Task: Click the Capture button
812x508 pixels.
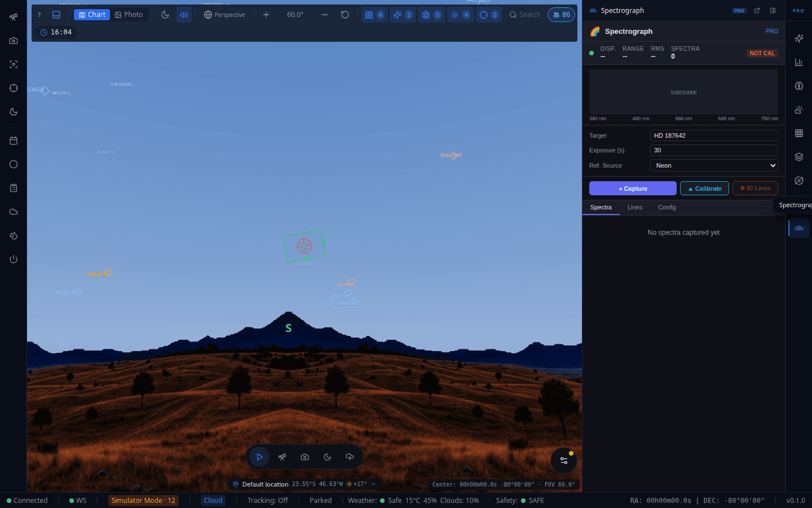Action: (633, 189)
